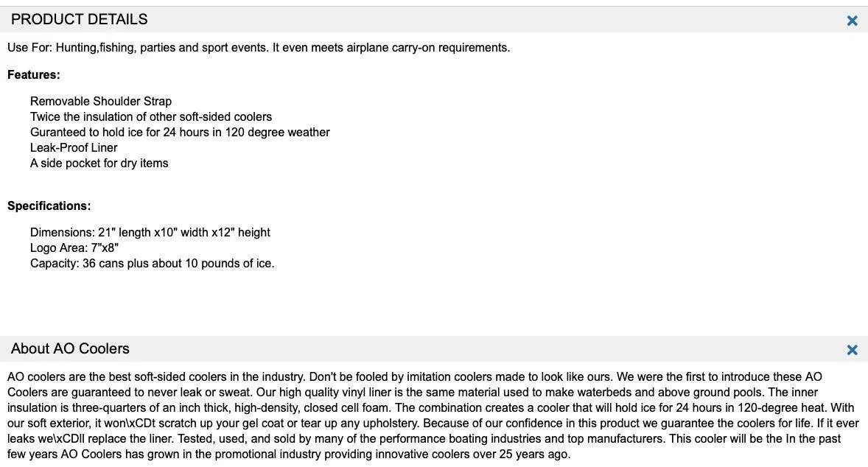868x467 pixels.
Task: Click the Guranteed to hold ice line
Action: (180, 133)
